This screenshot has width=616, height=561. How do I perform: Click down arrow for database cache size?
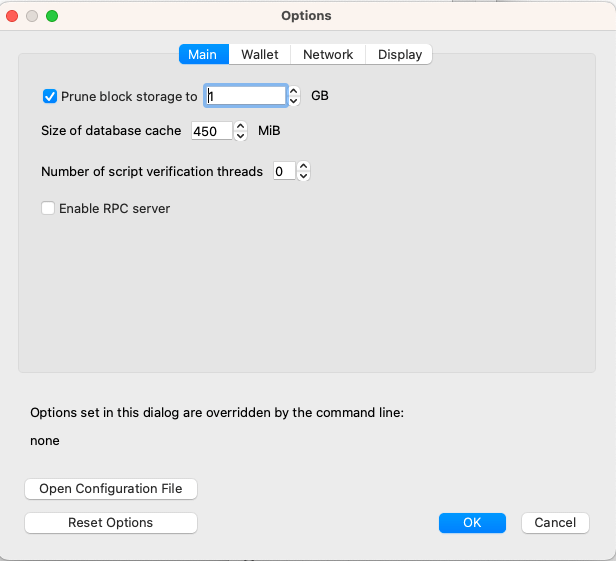tap(240, 136)
